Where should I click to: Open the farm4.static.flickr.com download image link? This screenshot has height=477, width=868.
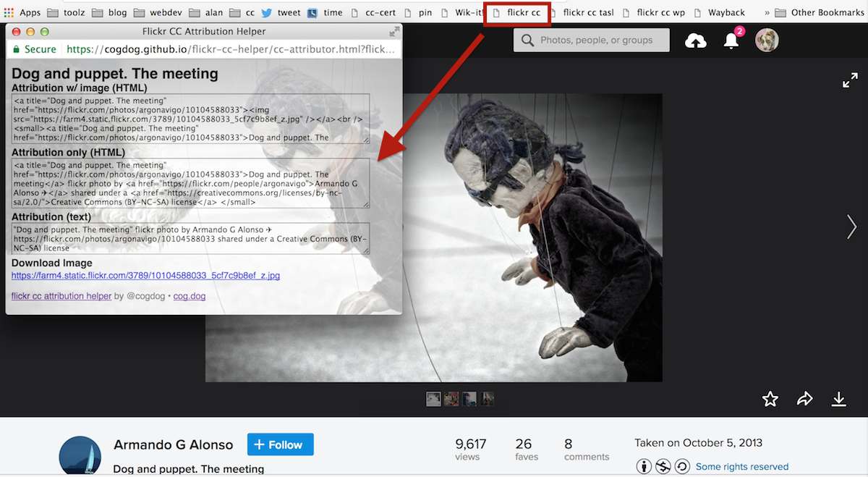tap(145, 276)
